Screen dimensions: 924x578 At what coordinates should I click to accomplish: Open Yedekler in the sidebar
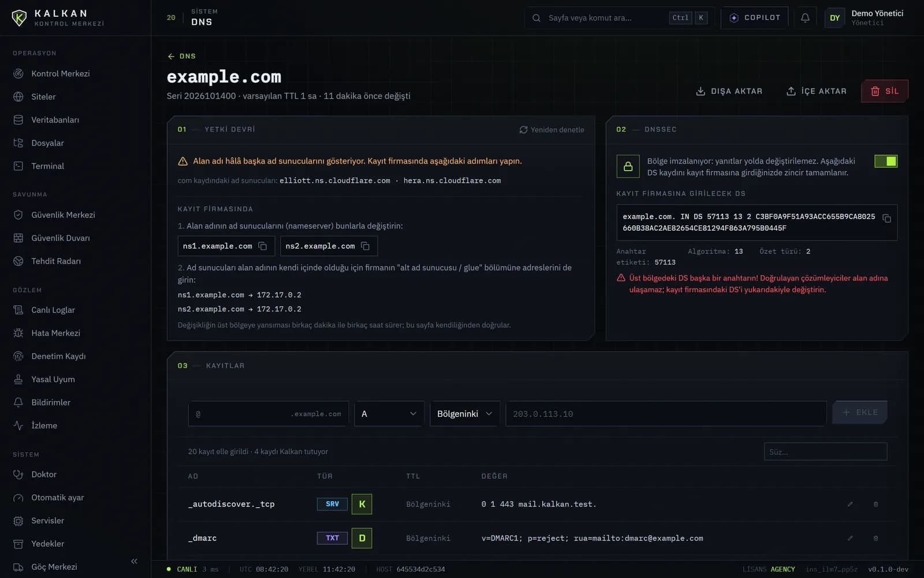[76, 543]
